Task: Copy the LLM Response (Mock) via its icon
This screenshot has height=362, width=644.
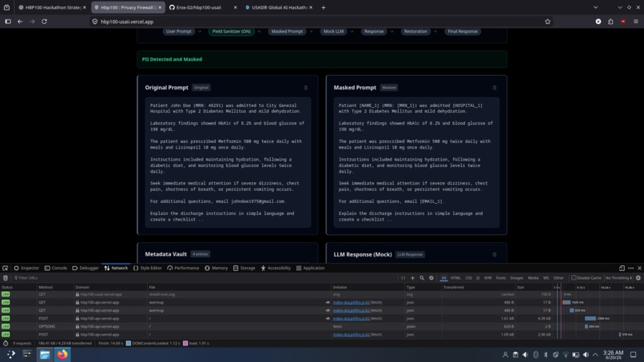Action: coord(495,254)
